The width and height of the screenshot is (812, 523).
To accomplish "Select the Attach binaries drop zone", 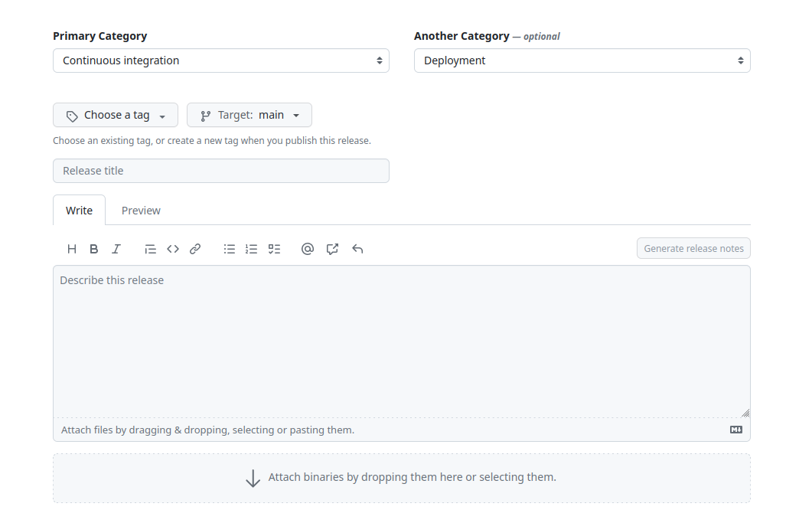I will click(x=401, y=478).
